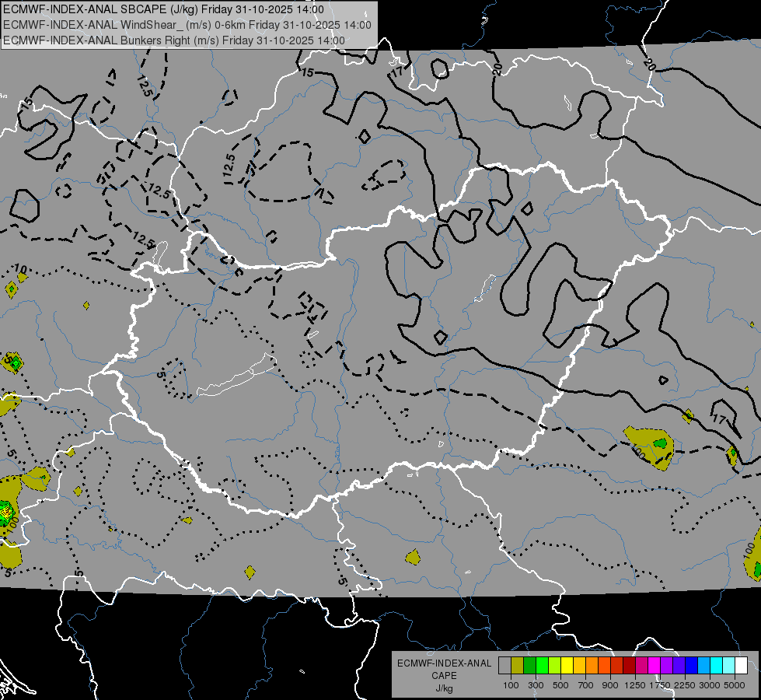Click the 500 tick label in legend

560,685
